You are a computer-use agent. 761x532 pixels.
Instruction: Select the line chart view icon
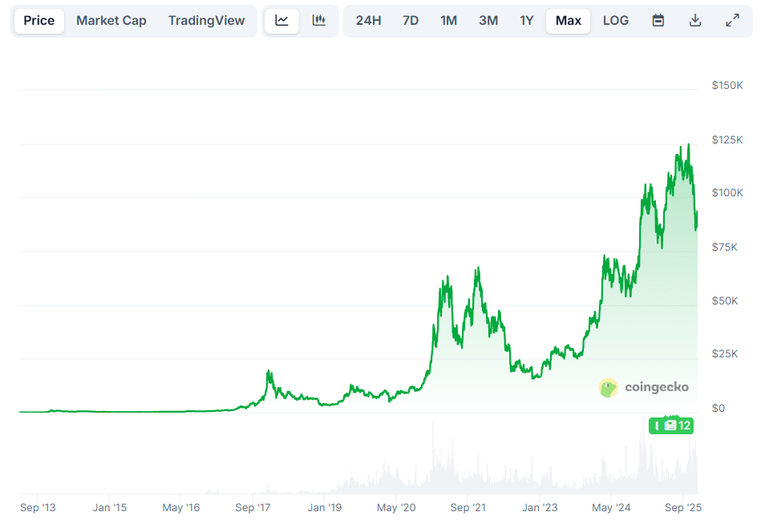coord(281,20)
